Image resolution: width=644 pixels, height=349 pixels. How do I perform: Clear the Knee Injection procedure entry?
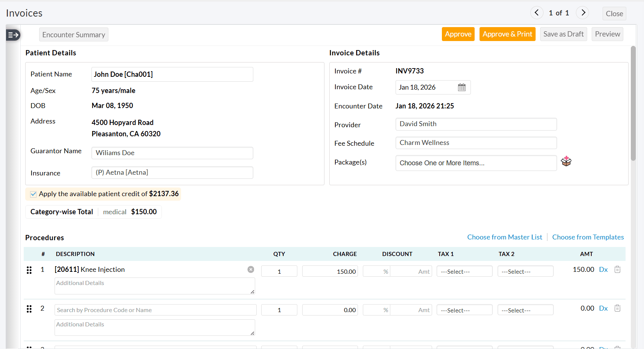[x=251, y=270]
